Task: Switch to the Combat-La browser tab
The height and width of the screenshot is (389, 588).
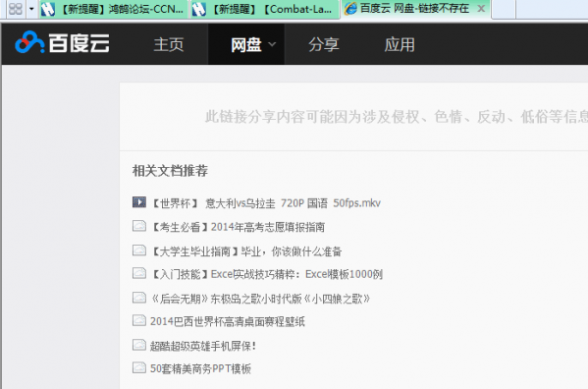Action: click(x=264, y=9)
